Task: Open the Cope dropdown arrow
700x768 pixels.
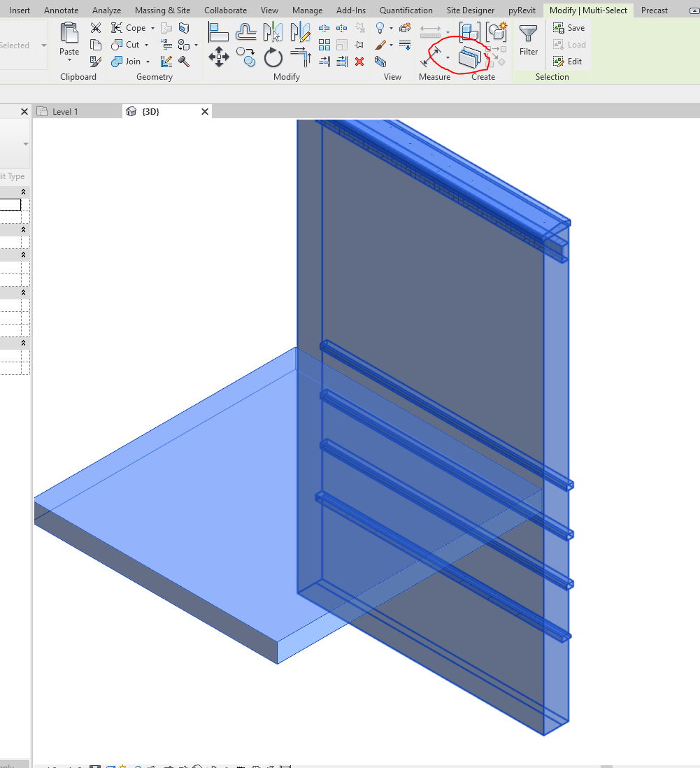Action: pos(152,28)
